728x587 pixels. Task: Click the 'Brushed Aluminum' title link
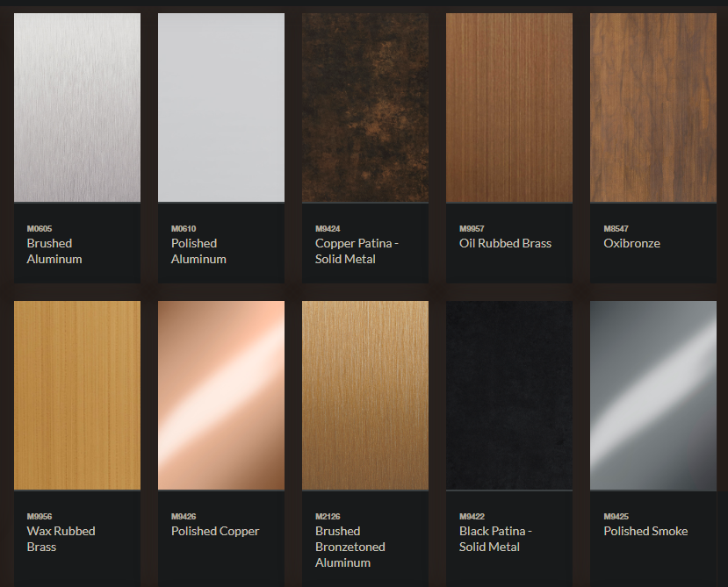[x=54, y=251]
